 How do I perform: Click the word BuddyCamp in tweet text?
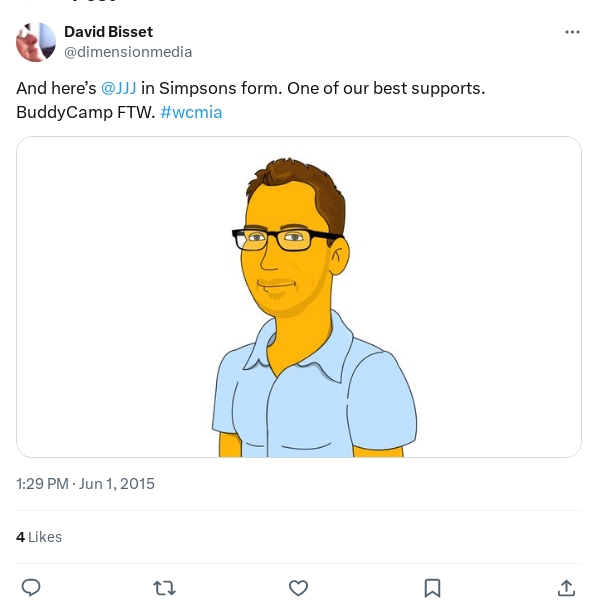coord(64,112)
